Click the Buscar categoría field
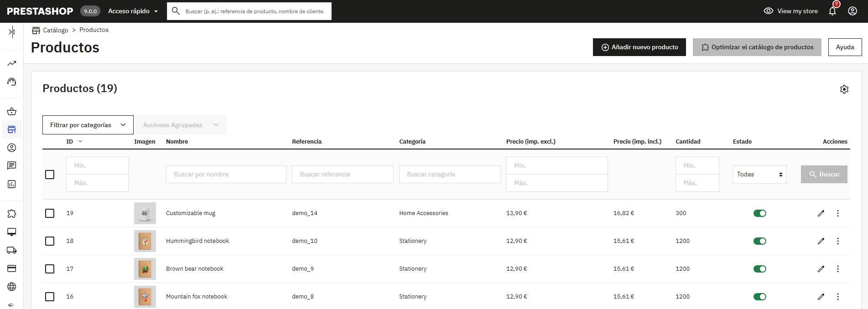The height and width of the screenshot is (309, 868). tap(450, 174)
